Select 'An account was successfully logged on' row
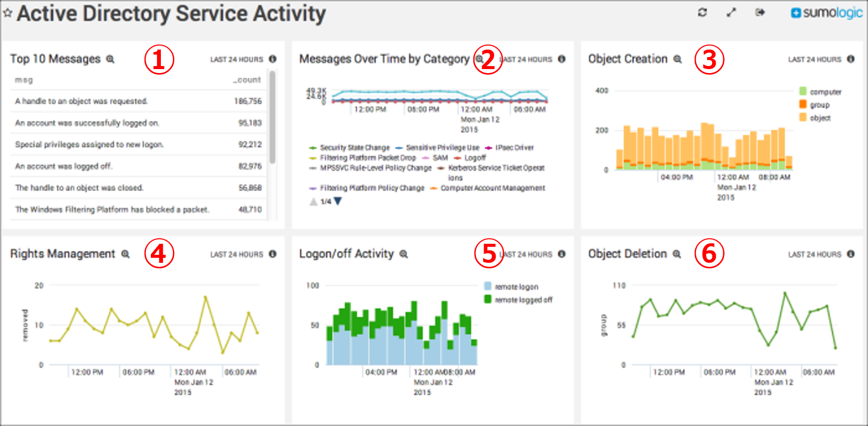The image size is (868, 426). (138, 123)
